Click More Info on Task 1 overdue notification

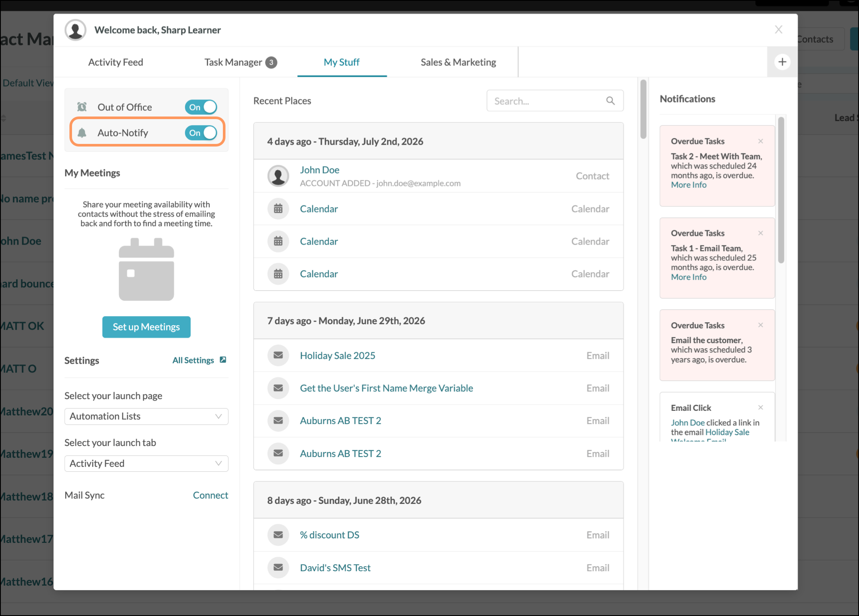[688, 277]
